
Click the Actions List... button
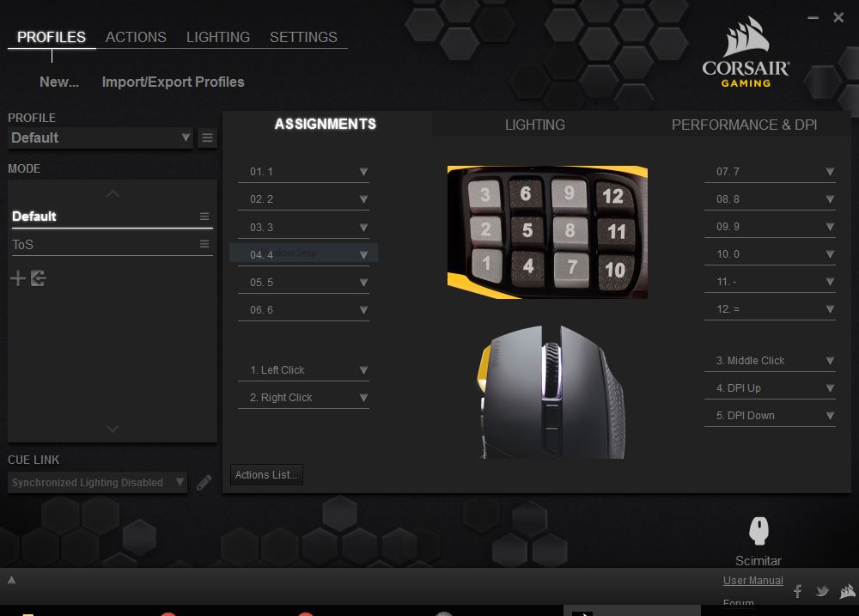266,474
